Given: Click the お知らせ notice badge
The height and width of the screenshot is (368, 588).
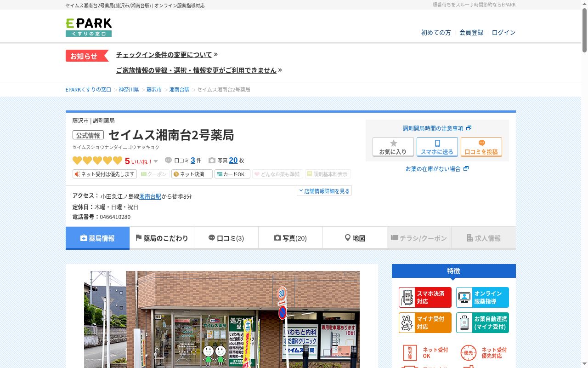Looking at the screenshot, I should tap(87, 56).
